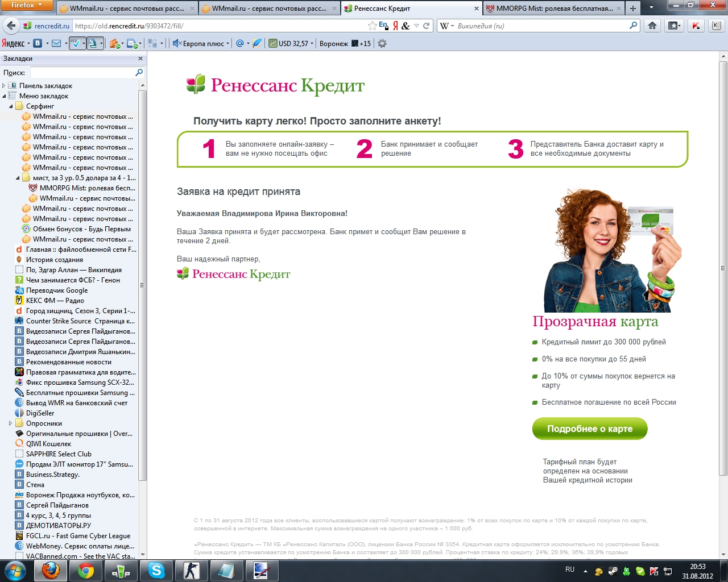Open the Firefox home page button

click(x=652, y=26)
